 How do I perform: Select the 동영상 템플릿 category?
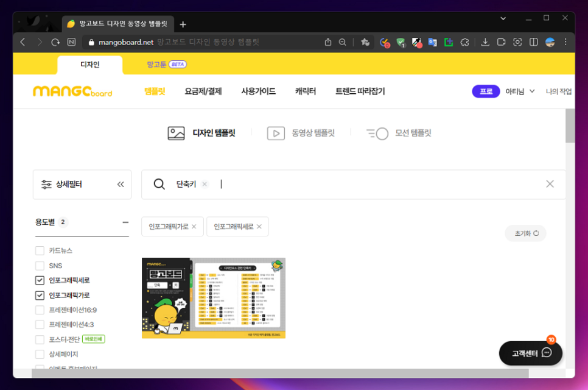tap(301, 133)
